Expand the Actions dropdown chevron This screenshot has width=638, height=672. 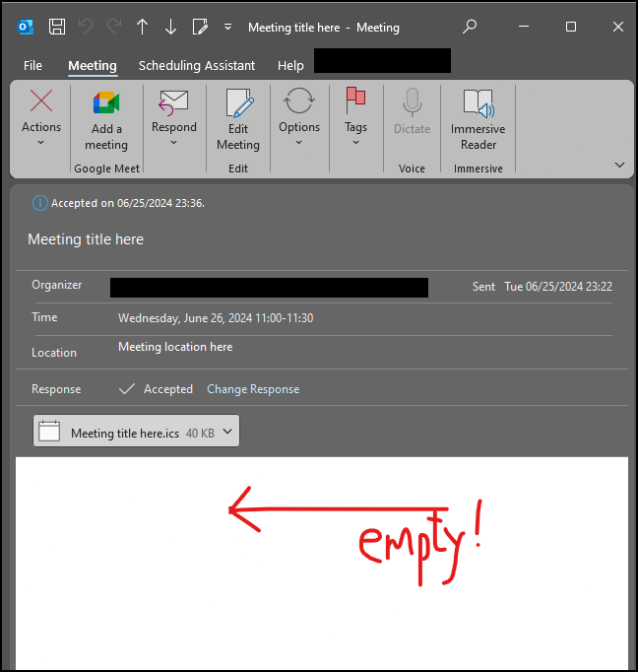(41, 142)
